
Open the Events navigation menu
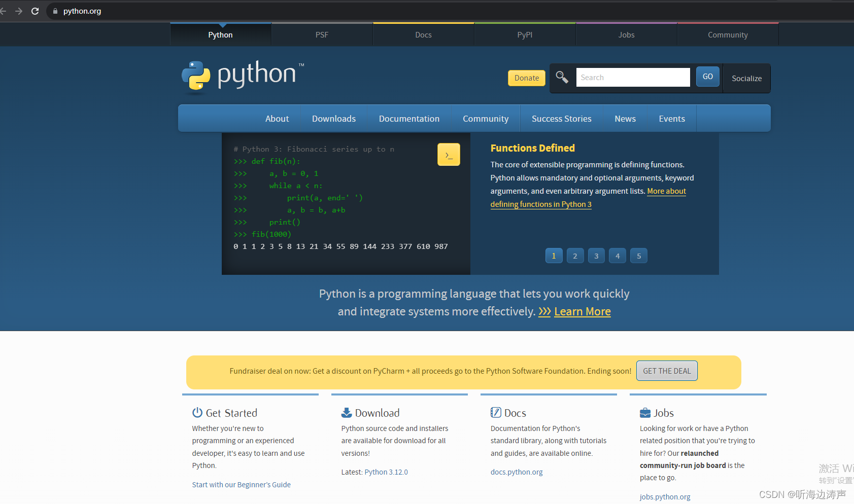pos(672,119)
